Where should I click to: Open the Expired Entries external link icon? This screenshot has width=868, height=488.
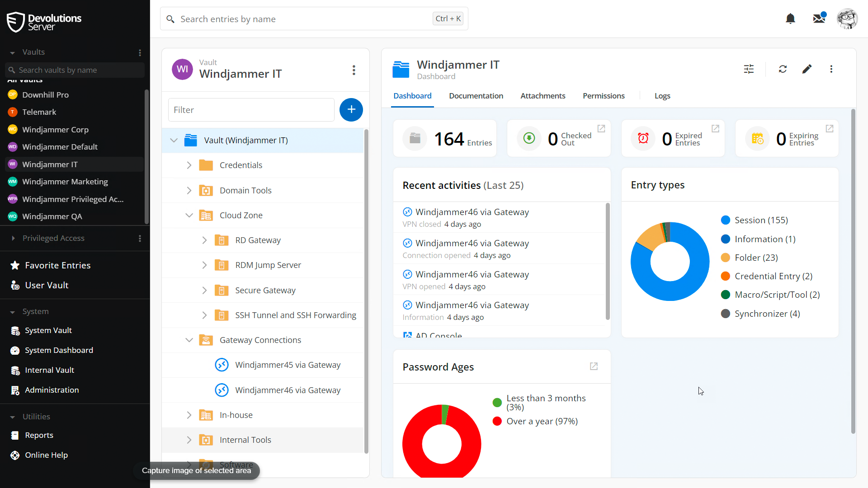[x=715, y=128]
